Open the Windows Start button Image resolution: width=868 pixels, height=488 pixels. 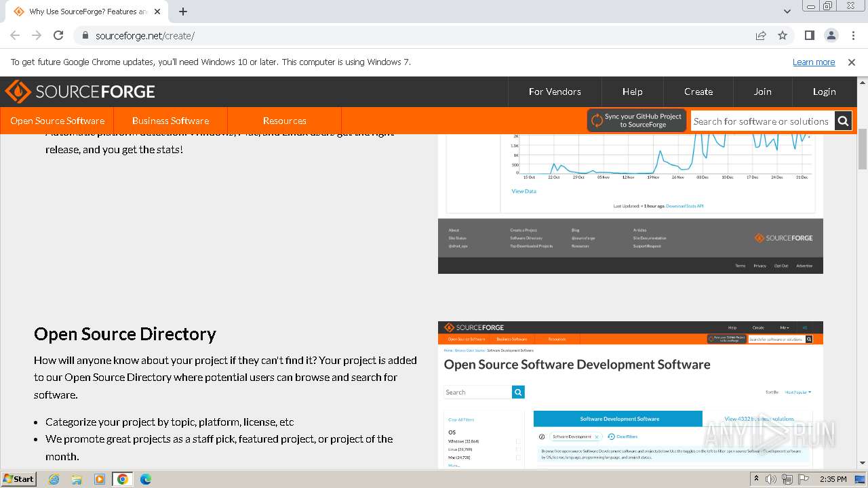(x=19, y=479)
